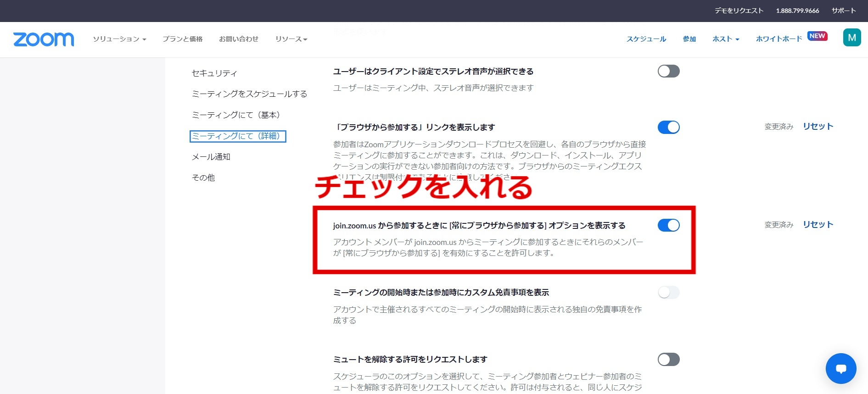Open プランと価格 menu item
This screenshot has height=394, width=868.
pos(183,39)
